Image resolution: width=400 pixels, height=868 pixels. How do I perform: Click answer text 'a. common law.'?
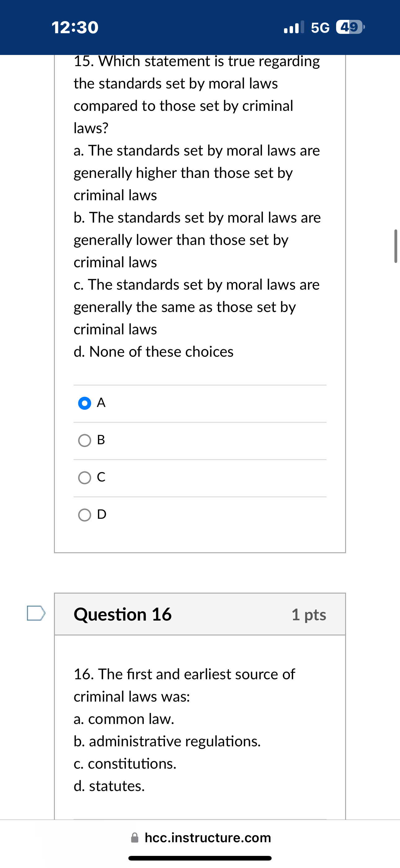click(x=124, y=719)
